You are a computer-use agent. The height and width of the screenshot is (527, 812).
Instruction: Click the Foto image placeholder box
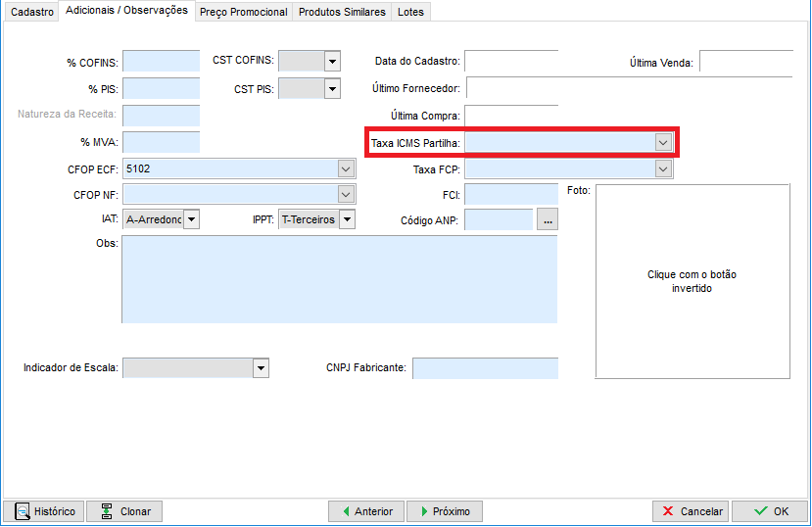[693, 281]
